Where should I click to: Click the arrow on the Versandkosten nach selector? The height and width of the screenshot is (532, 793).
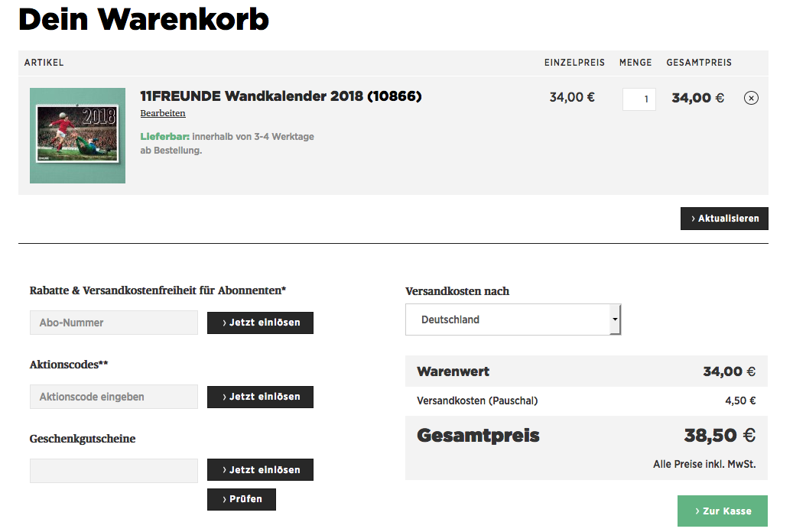(x=615, y=320)
